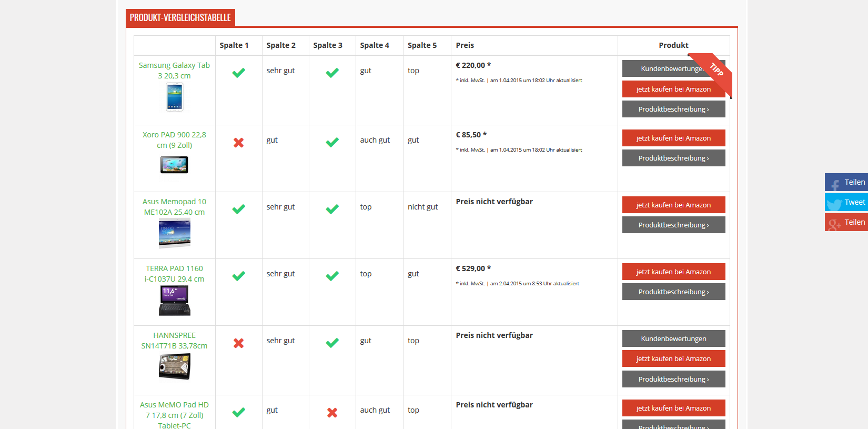This screenshot has width=868, height=429.
Task: Open the Asus Memopad 10 product image
Action: (175, 234)
